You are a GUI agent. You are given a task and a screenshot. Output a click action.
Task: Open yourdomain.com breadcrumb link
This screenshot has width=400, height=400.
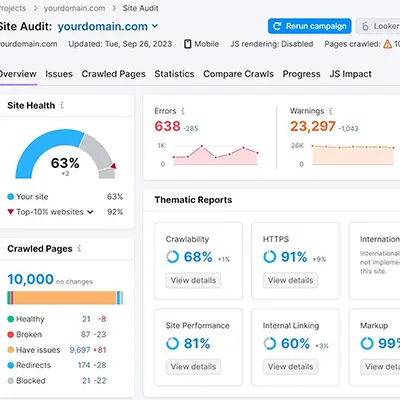tap(74, 8)
